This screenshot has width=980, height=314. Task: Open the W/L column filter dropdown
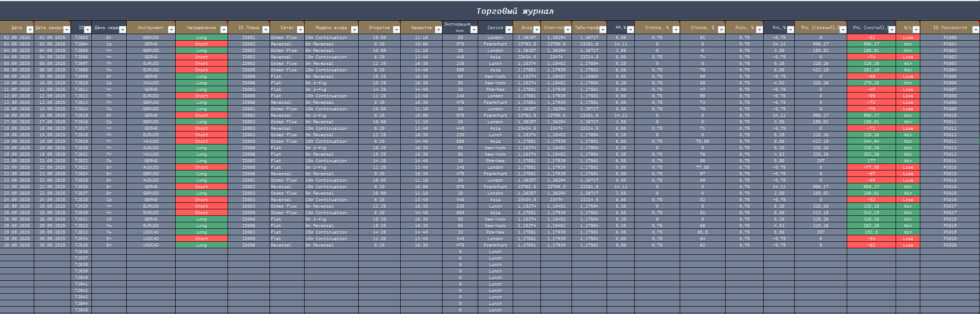(x=916, y=29)
